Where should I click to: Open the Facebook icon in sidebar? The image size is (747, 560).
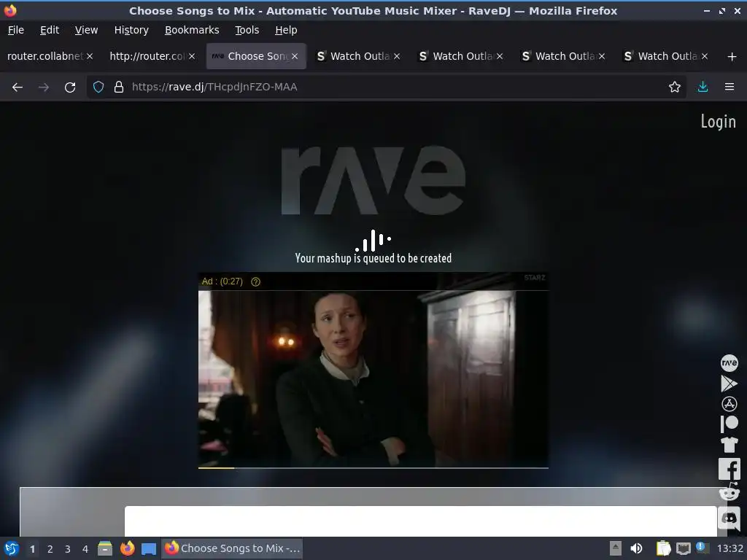pos(729,469)
